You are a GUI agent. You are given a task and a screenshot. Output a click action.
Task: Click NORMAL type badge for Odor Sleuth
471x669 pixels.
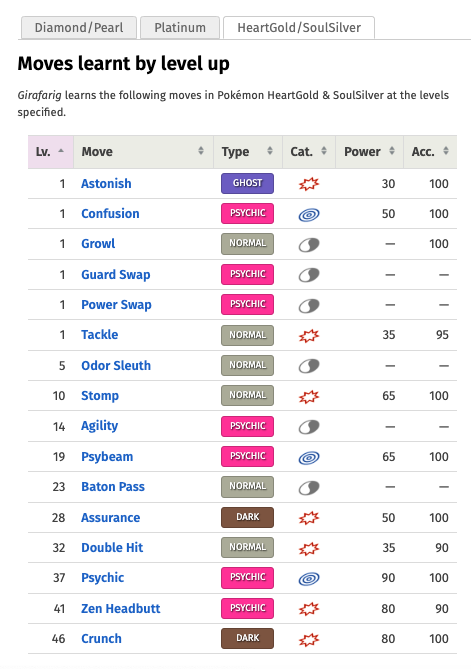pos(247,365)
